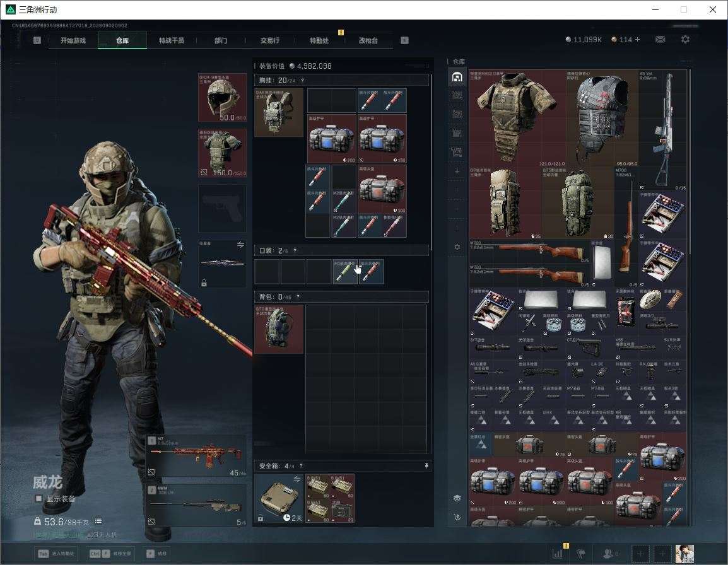
Task: Click the help icon beside 安全箱
Action: (301, 465)
